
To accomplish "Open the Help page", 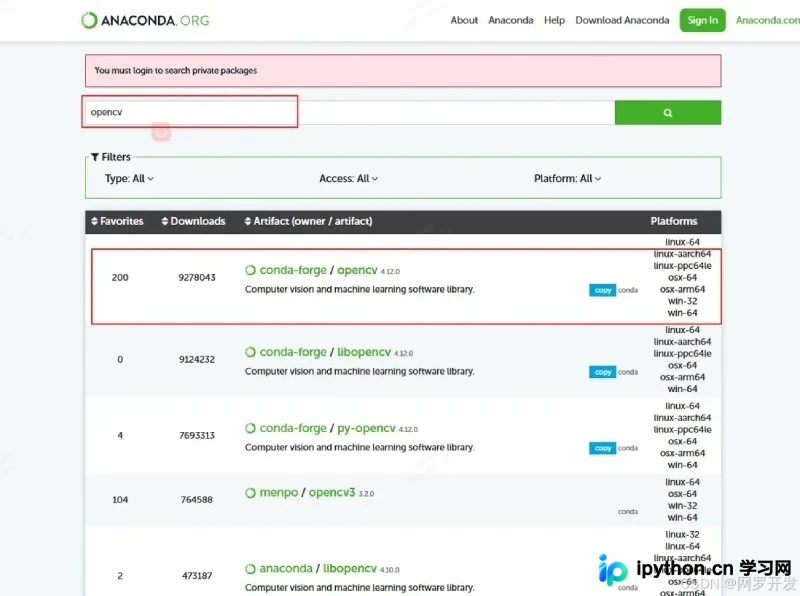I will (554, 20).
